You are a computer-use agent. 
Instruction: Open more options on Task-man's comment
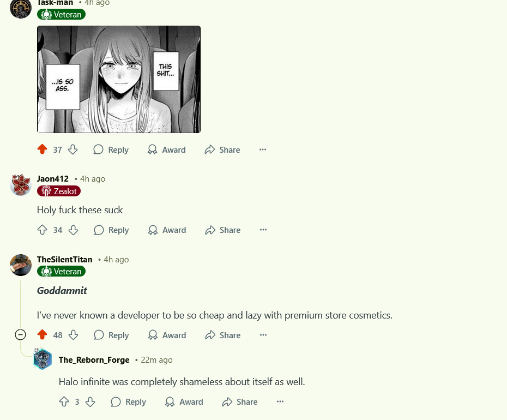(x=263, y=149)
